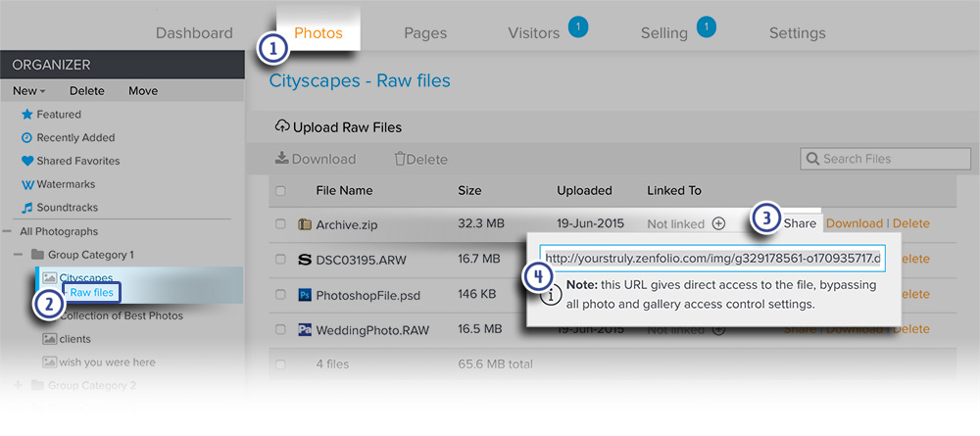Image resolution: width=980 pixels, height=436 pixels.
Task: Select All Photographs in the tree
Action: pyautogui.click(x=59, y=231)
